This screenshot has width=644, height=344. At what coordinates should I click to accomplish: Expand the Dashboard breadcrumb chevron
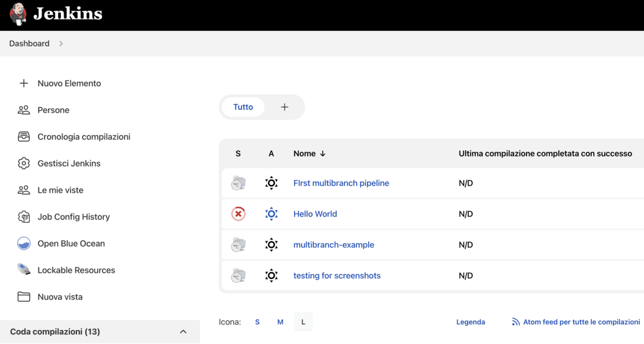click(x=61, y=43)
